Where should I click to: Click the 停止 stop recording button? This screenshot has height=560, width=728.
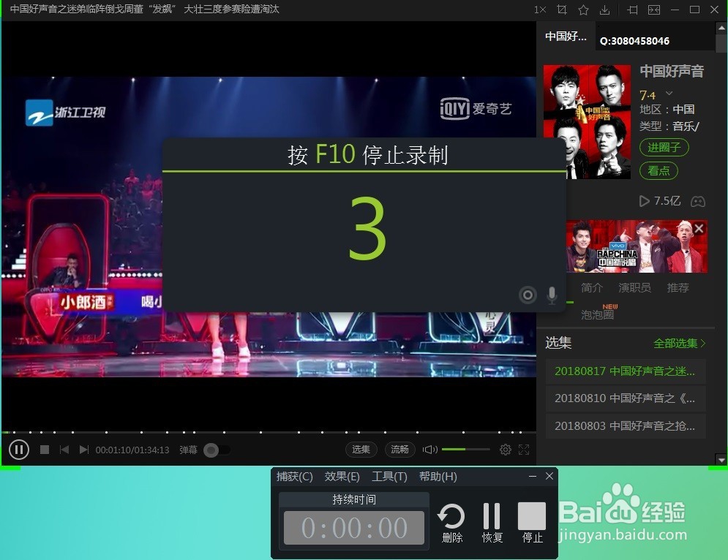532,523
